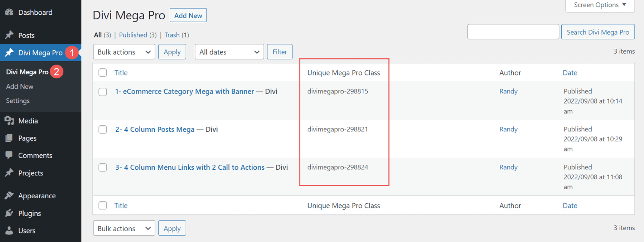The height and width of the screenshot is (242, 644).
Task: Sort by Title column header
Action: [x=121, y=73]
